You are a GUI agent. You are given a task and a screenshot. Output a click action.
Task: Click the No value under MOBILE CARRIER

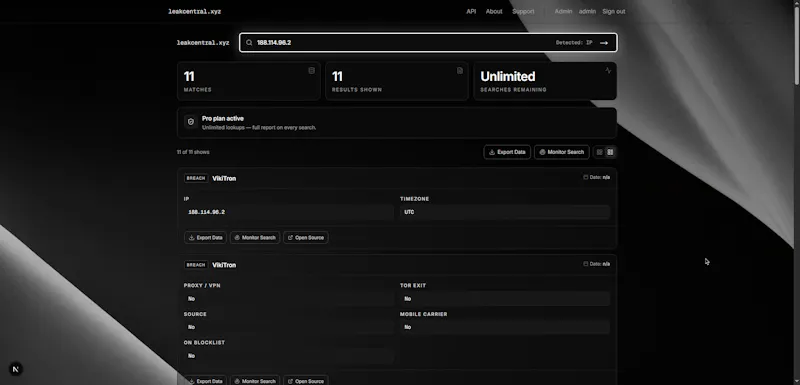click(408, 327)
